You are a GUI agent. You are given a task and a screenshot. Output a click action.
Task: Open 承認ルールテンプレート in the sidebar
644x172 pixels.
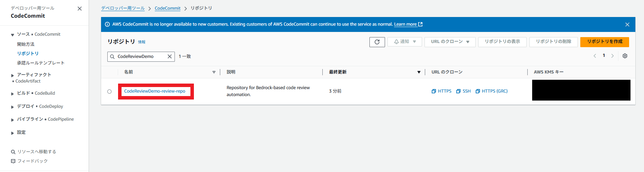(x=41, y=63)
